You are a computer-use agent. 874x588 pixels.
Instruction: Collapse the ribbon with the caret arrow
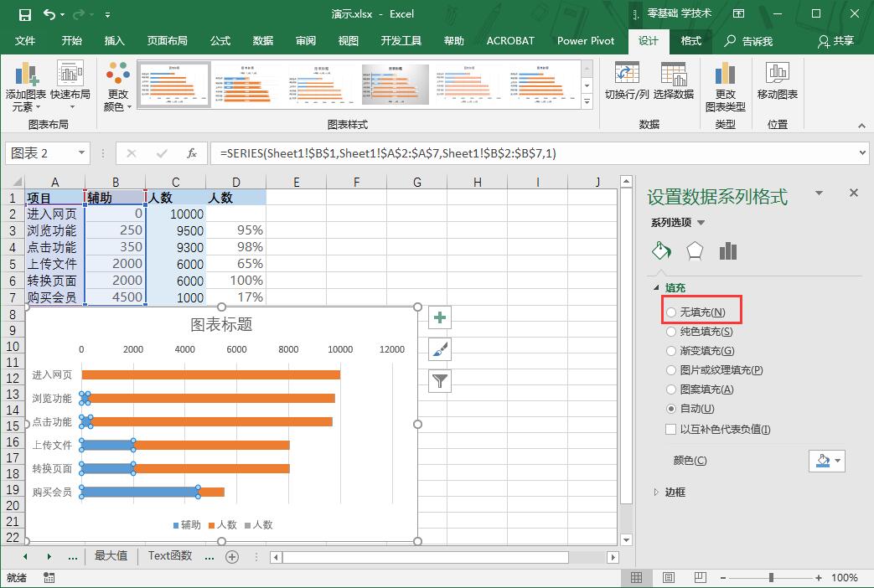pyautogui.click(x=861, y=126)
